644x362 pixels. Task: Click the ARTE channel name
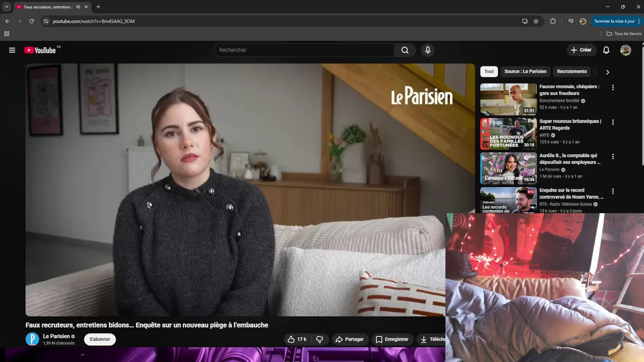tap(544, 135)
